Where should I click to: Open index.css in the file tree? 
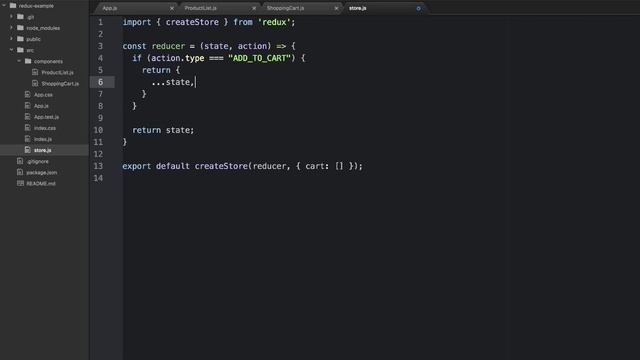(x=45, y=128)
